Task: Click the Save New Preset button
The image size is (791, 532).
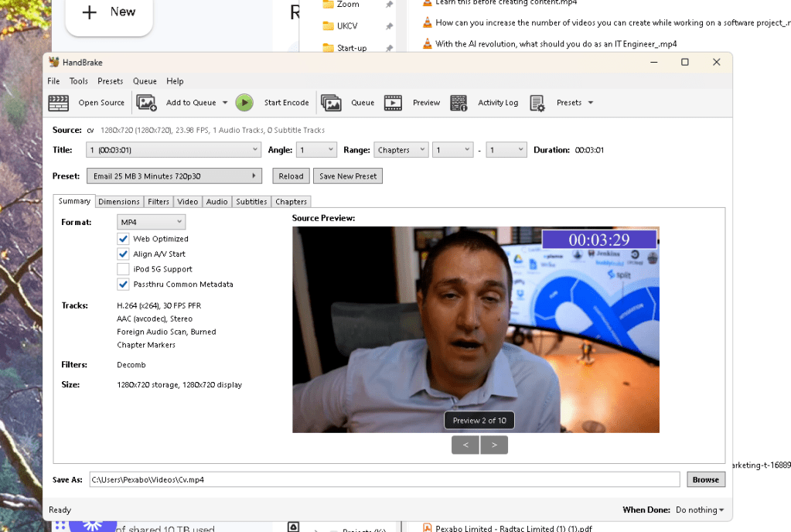Action: coord(348,176)
